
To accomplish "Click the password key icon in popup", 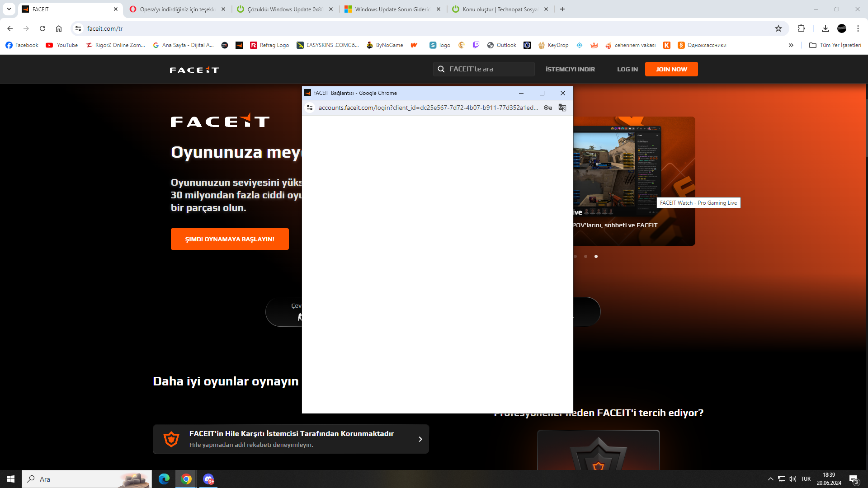I will pyautogui.click(x=548, y=108).
